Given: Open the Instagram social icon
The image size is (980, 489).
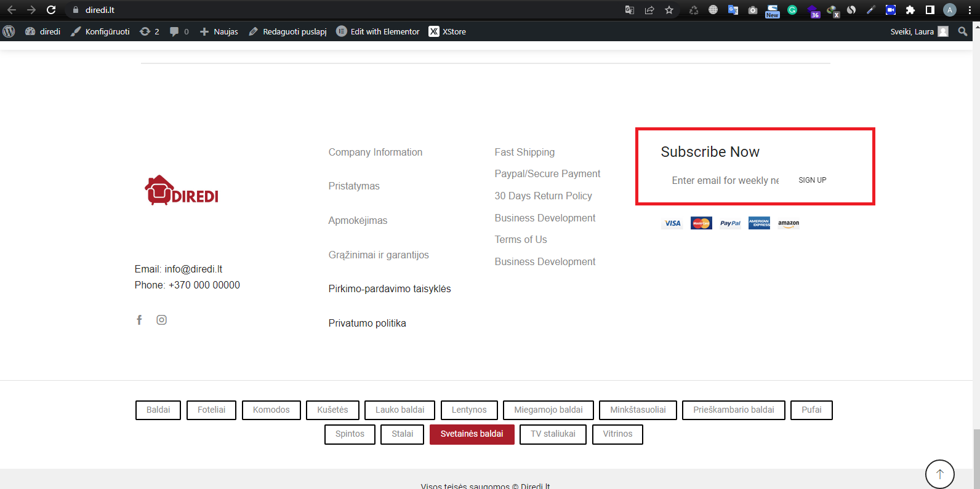Looking at the screenshot, I should click(x=161, y=320).
